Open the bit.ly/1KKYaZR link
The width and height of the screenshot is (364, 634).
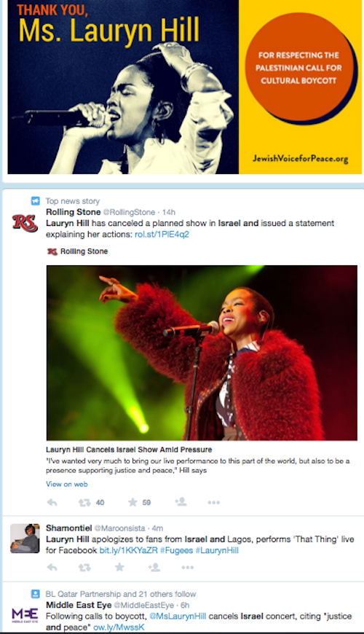(x=128, y=550)
